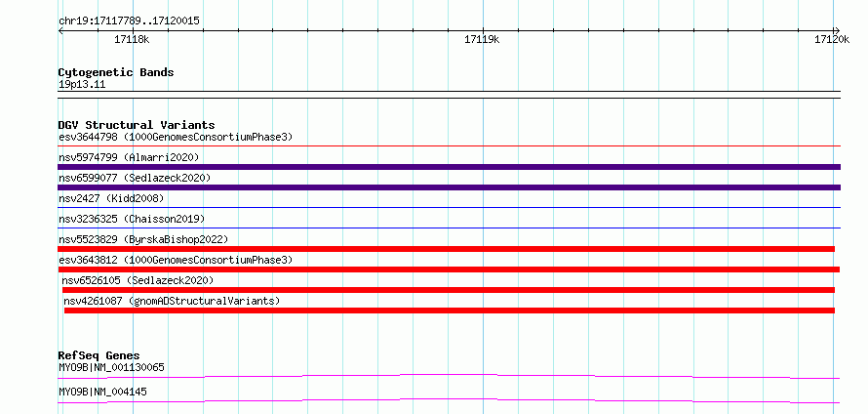Open variant nsv6526105 (Sedlazeck2020) label
This screenshot has width=868, height=414.
[x=138, y=280]
